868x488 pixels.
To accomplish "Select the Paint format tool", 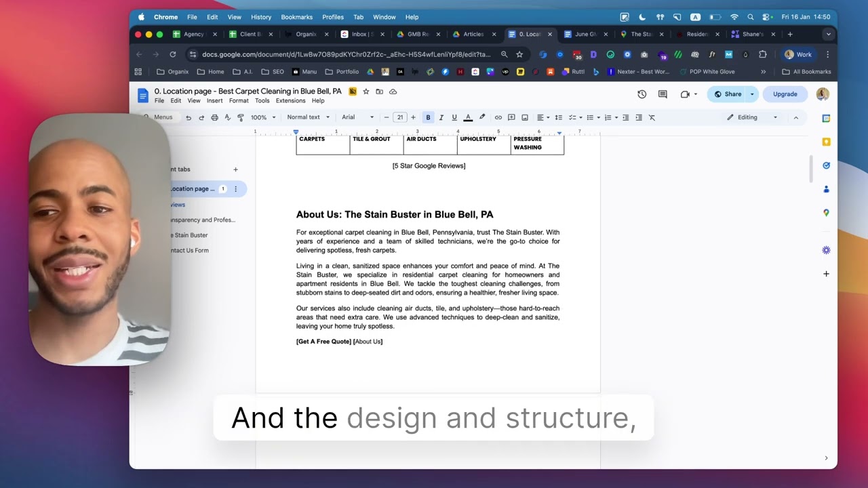I will (x=240, y=117).
